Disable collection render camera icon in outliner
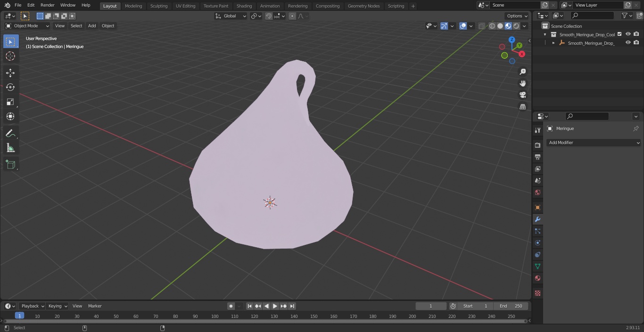Screen dimensions: 644x332 (636, 34)
